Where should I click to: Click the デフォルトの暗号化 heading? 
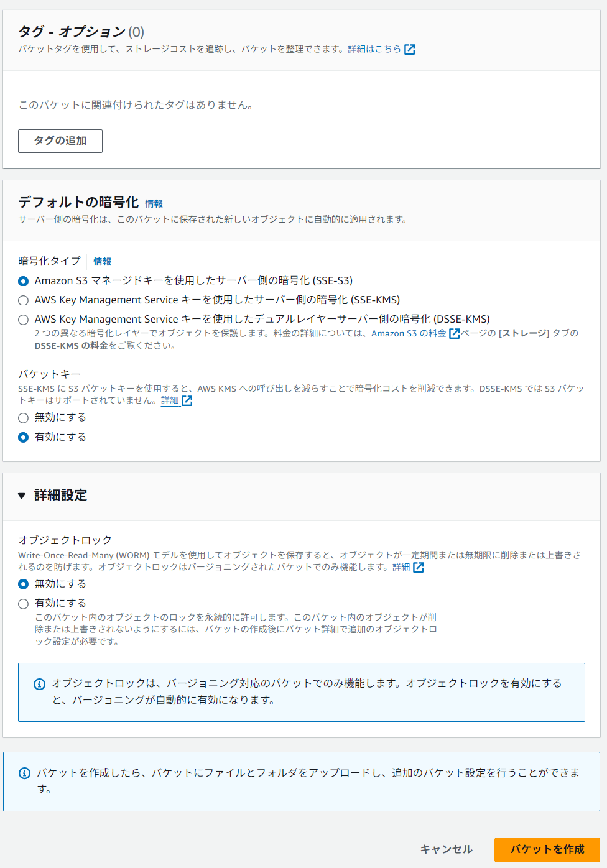coord(78,202)
